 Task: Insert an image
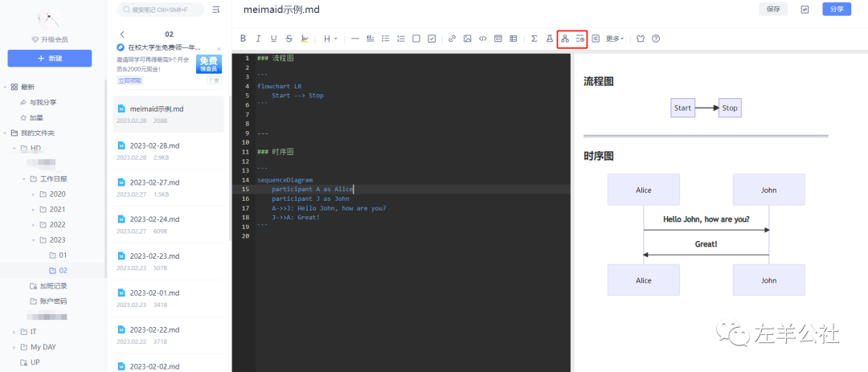[468, 39]
